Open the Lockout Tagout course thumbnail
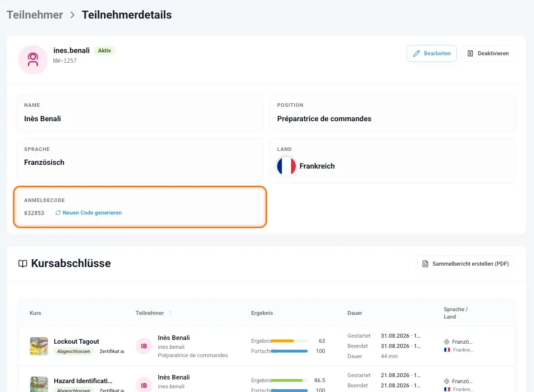Screen dimensions: 534x392 [39, 346]
